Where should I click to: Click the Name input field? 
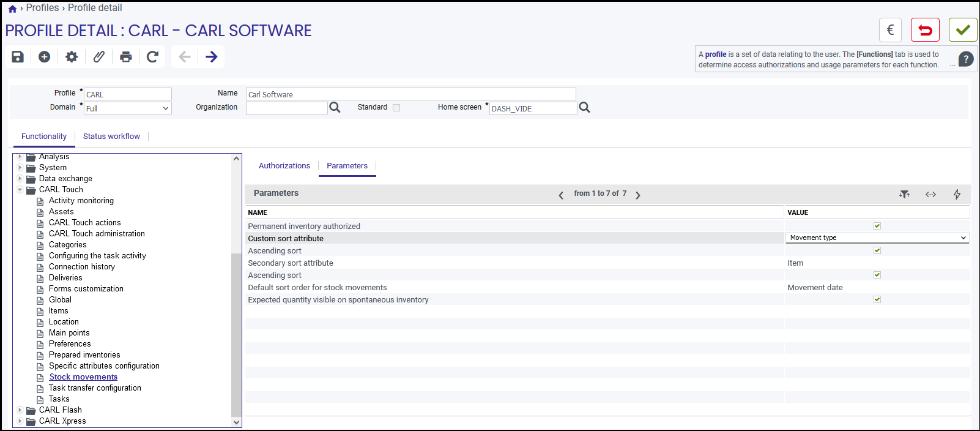[411, 94]
